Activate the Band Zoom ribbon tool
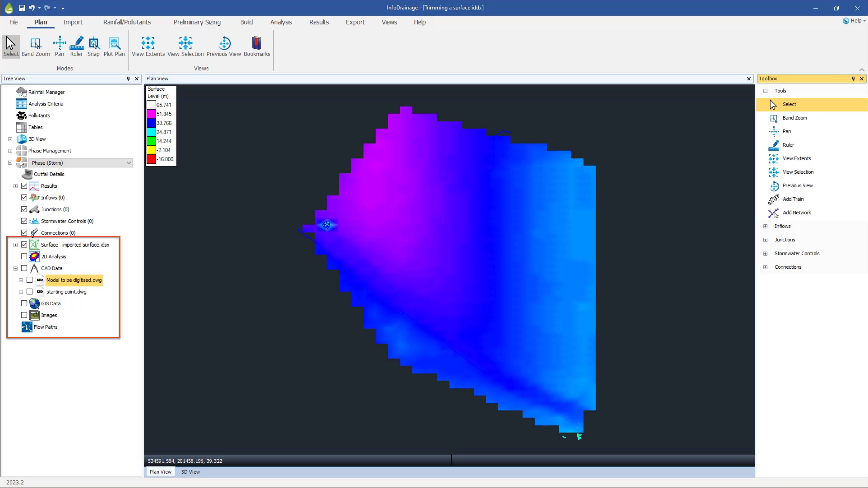This screenshot has height=488, width=868. [35, 47]
